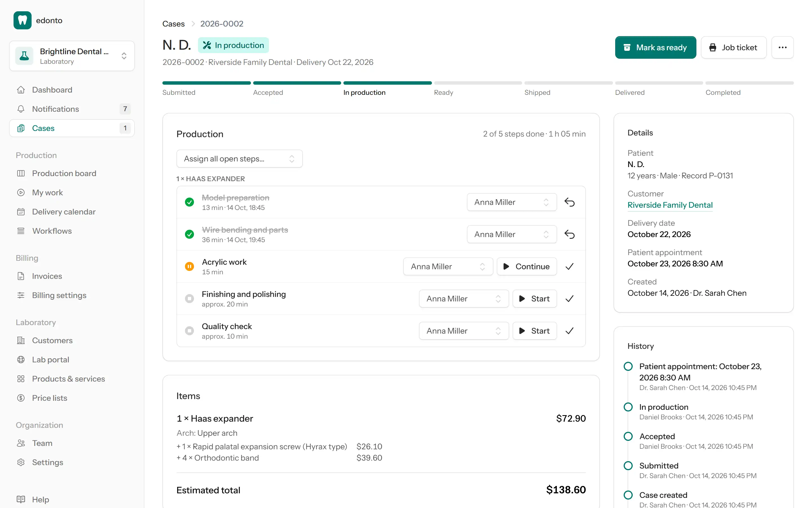This screenshot has height=508, width=812.
Task: Toggle Model preparation completed status circle
Action: [189, 202]
